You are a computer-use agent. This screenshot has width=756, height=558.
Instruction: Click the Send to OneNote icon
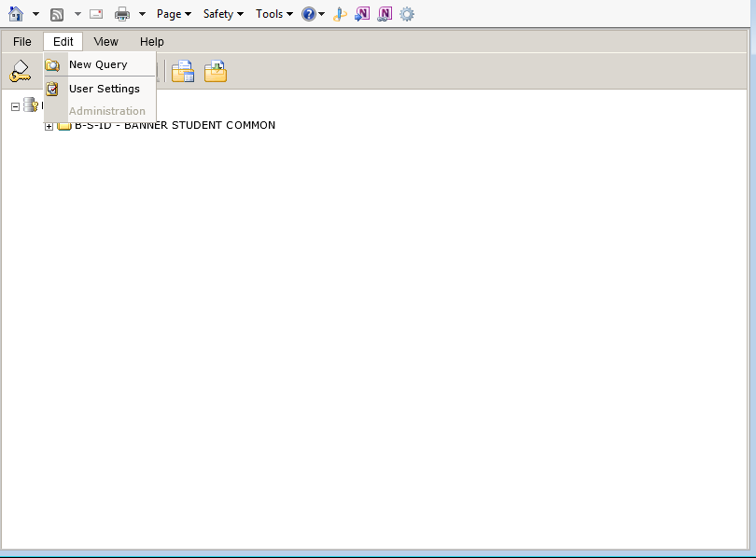coord(362,14)
